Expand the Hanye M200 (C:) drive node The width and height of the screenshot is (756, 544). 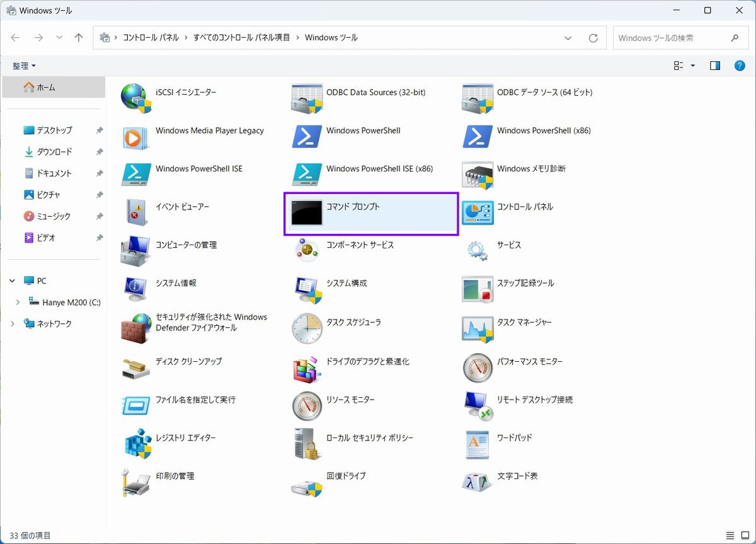click(18, 302)
